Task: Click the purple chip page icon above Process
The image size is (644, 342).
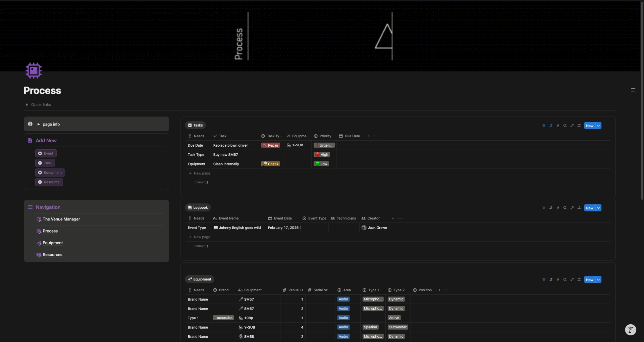Action: pyautogui.click(x=33, y=70)
